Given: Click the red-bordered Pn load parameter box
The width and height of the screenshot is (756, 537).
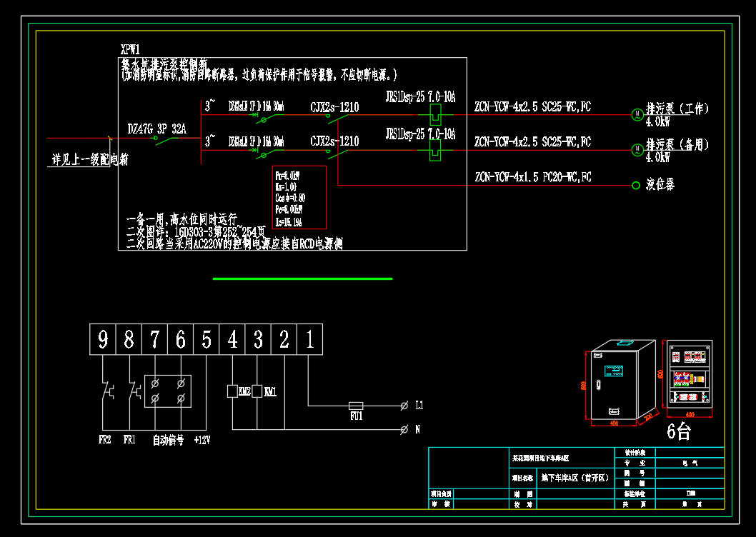Looking at the screenshot, I should click(x=299, y=197).
